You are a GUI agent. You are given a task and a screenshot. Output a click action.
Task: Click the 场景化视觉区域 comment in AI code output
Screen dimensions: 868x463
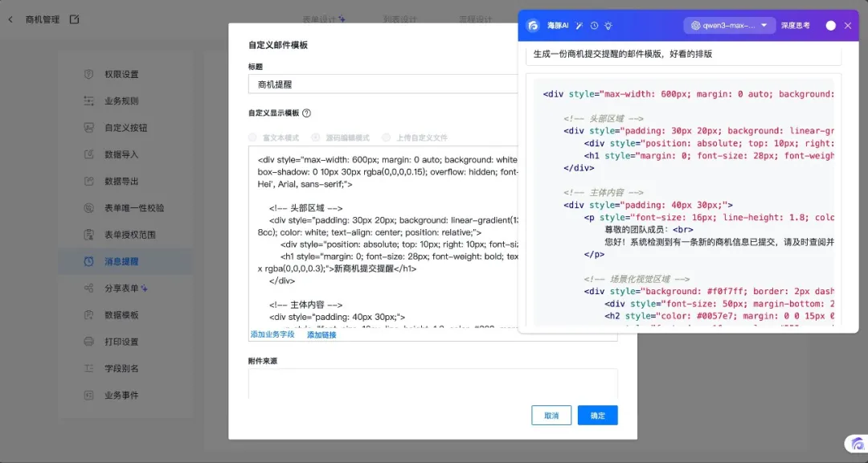637,279
